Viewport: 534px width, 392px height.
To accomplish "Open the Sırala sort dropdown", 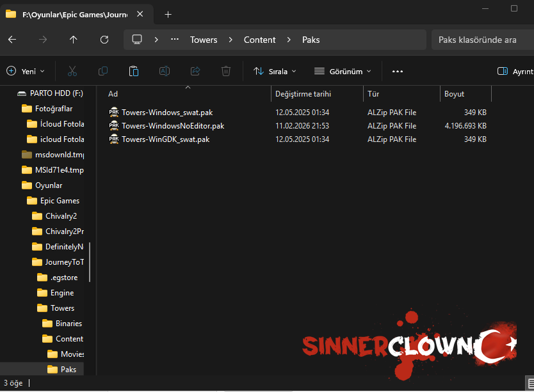I will 275,71.
